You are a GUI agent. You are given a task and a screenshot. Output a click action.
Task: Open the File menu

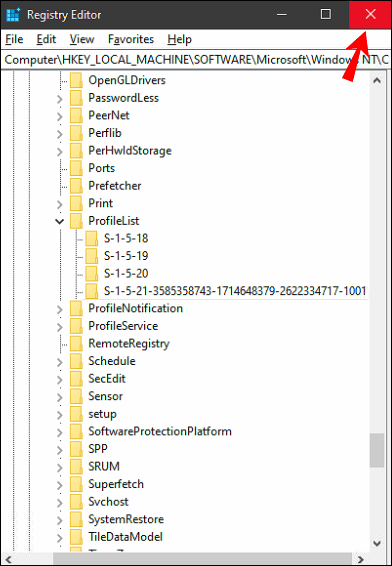[x=14, y=39]
